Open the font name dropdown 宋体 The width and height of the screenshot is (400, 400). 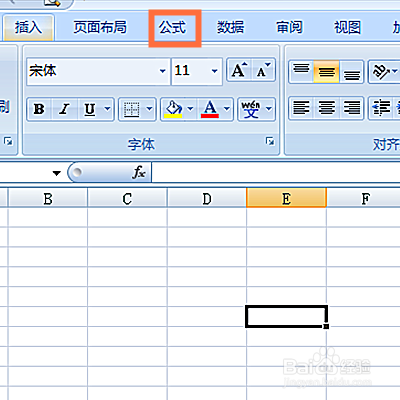pyautogui.click(x=163, y=71)
